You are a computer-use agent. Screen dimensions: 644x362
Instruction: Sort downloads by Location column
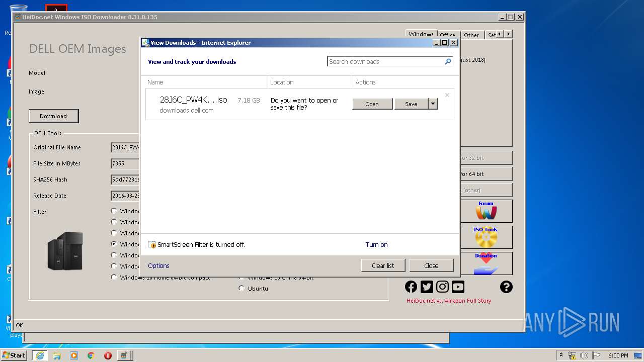click(310, 82)
